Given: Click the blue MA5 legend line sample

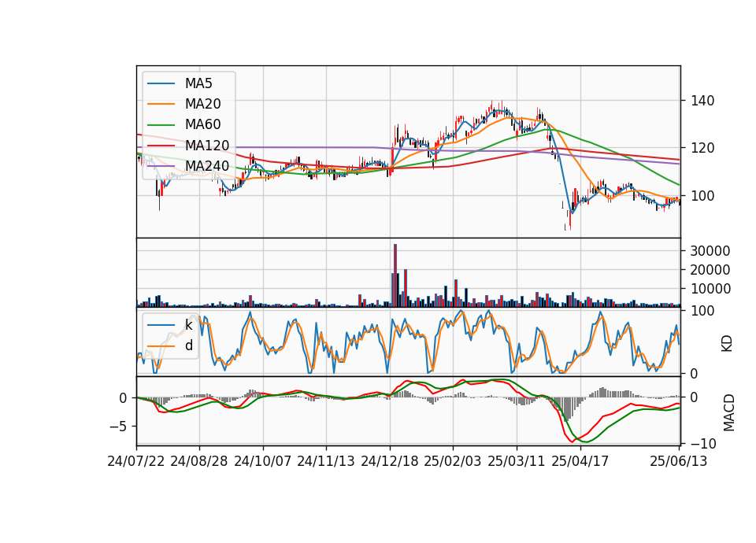Looking at the screenshot, I should click(161, 84).
